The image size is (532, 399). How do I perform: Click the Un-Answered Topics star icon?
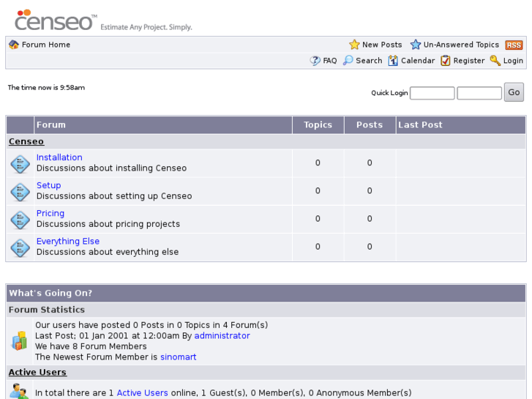(x=416, y=45)
